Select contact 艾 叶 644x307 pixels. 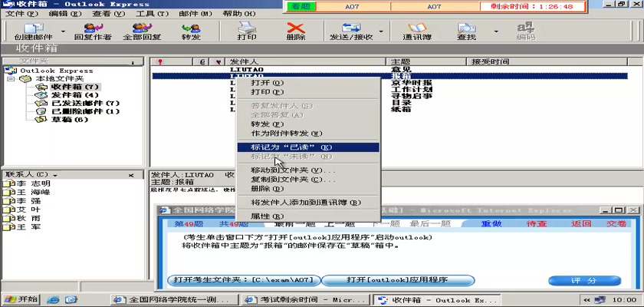click(28, 210)
